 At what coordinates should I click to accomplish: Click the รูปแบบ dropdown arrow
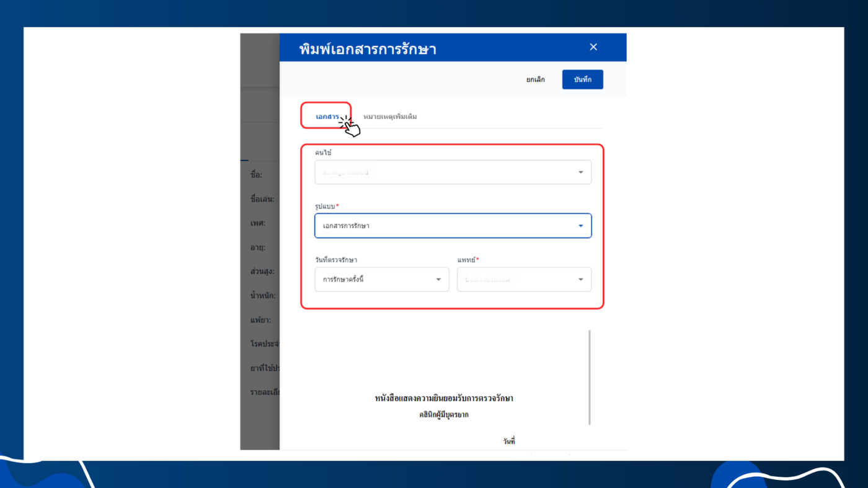click(x=581, y=226)
